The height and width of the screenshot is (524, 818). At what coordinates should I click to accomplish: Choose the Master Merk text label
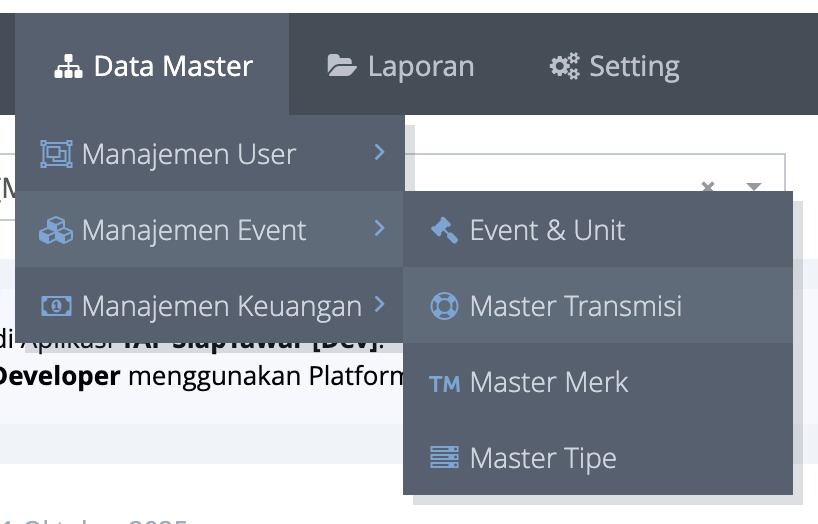(549, 383)
